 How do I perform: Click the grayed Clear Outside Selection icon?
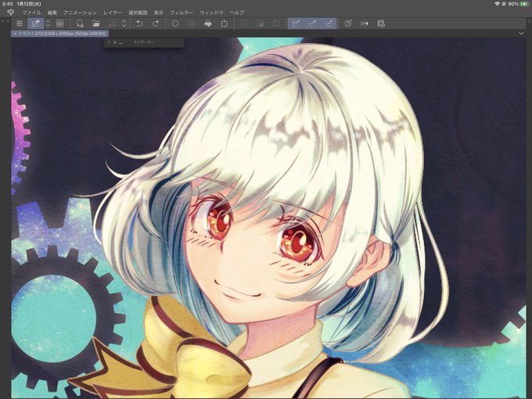192,23
